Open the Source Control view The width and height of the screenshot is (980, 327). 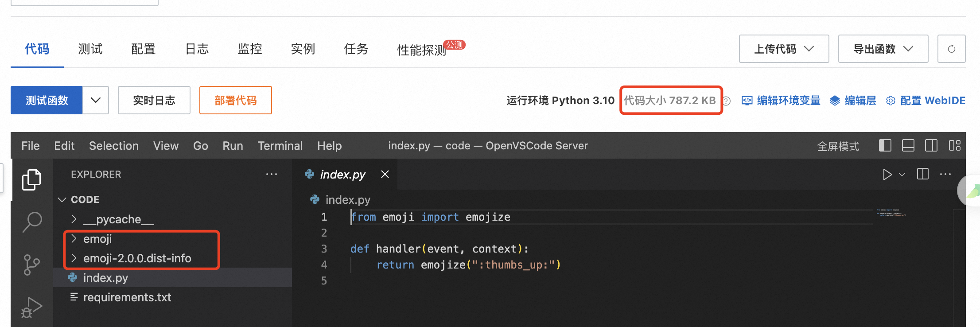tap(31, 265)
